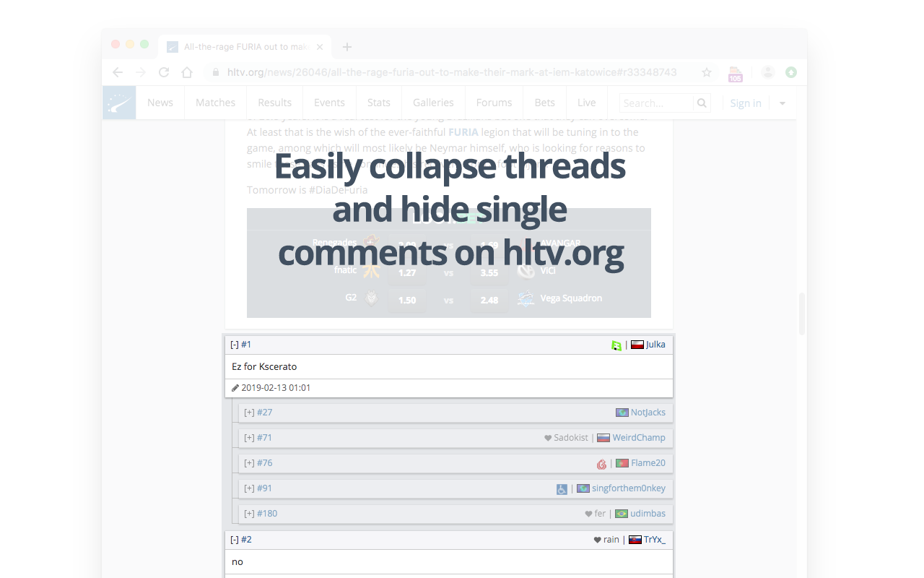Expand collapsed comment #27

point(249,413)
